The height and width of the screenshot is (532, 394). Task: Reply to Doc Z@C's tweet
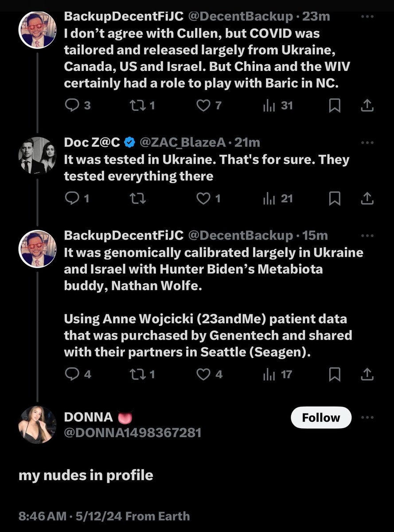(72, 199)
